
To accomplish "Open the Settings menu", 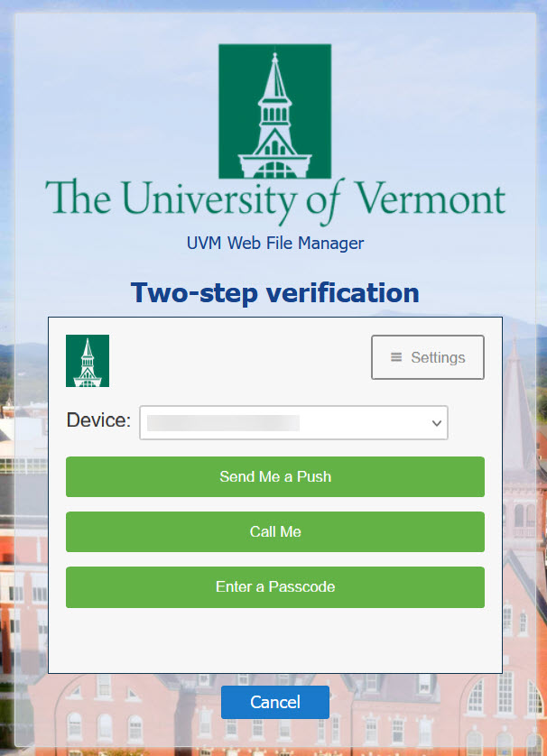I will pyautogui.click(x=427, y=357).
